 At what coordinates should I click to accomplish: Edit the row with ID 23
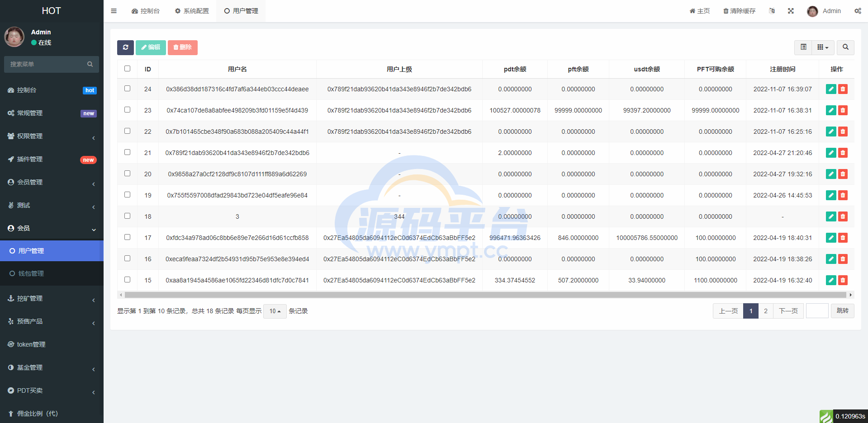pyautogui.click(x=831, y=110)
